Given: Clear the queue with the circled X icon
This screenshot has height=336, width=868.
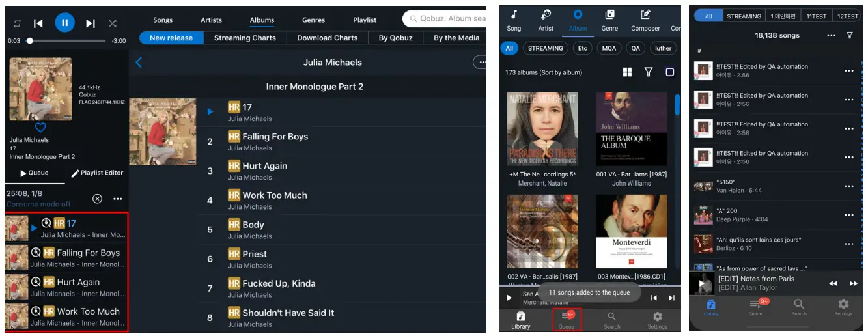Looking at the screenshot, I should (x=97, y=199).
